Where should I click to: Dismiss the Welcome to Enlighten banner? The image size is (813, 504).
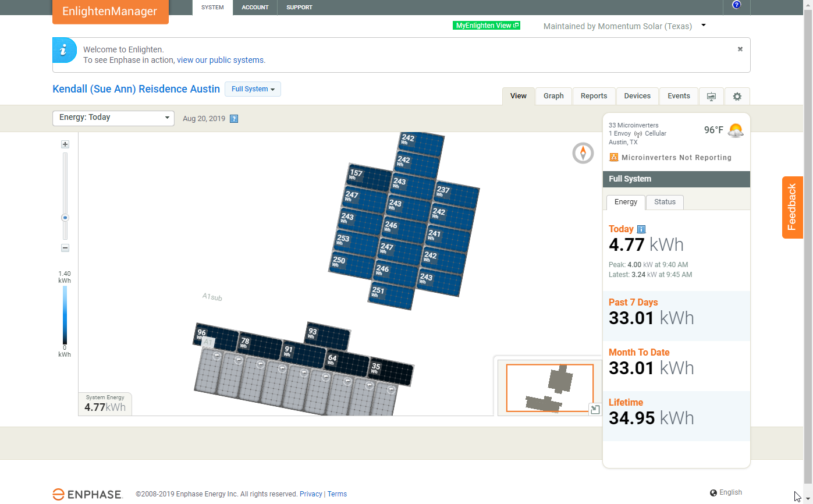(740, 49)
